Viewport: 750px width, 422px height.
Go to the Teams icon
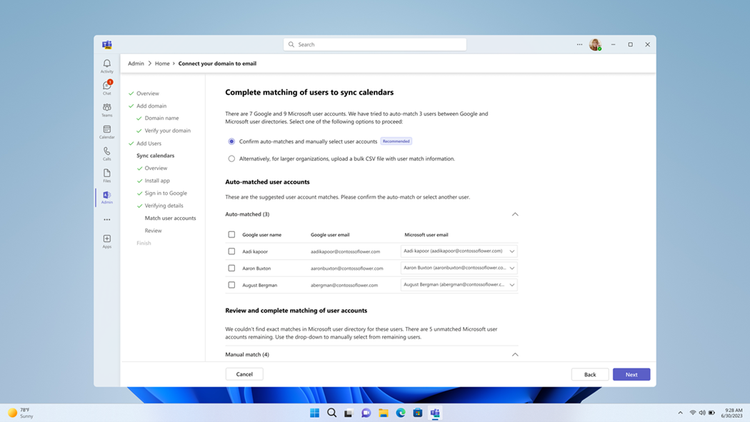tap(107, 110)
